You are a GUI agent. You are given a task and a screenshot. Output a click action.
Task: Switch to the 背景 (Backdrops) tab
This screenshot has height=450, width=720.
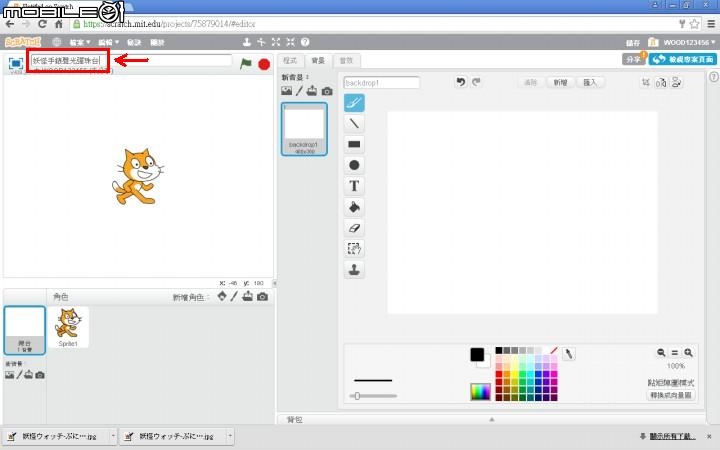click(318, 61)
